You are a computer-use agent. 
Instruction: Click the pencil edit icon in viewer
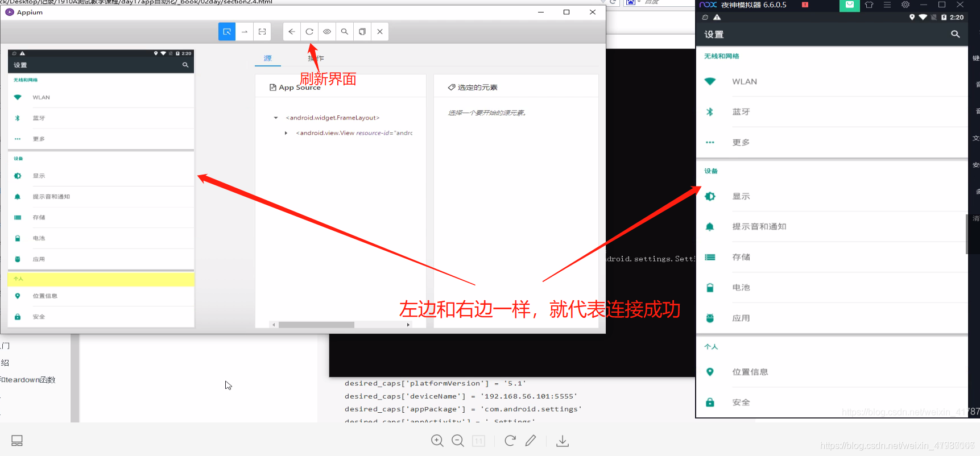(x=531, y=441)
